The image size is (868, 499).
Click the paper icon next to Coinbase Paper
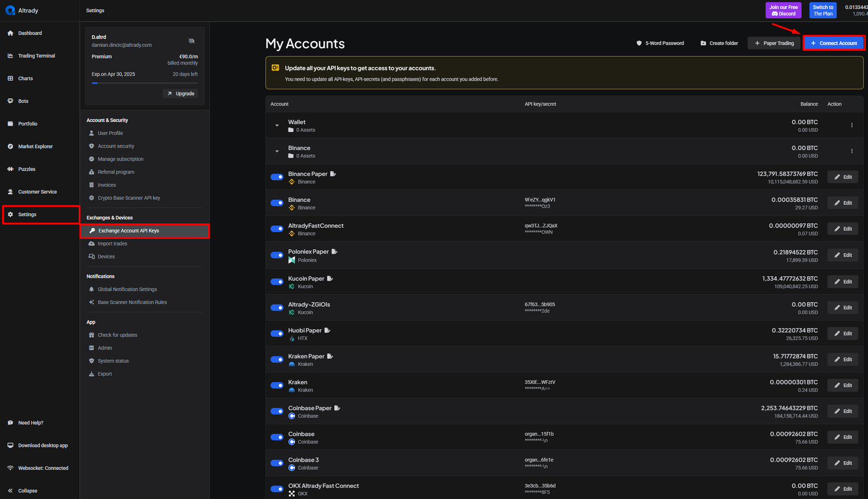337,408
